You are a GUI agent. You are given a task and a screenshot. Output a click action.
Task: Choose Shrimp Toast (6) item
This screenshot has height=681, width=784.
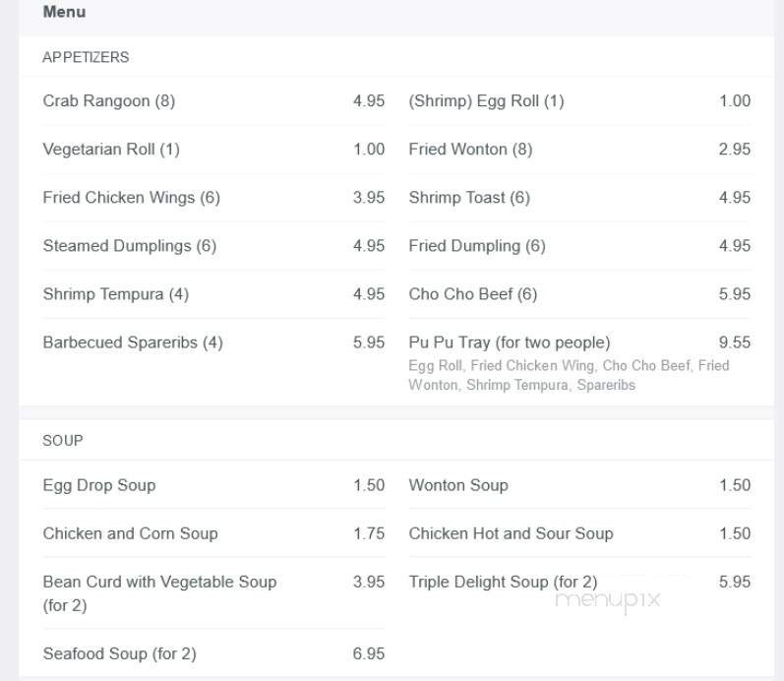pyautogui.click(x=469, y=198)
